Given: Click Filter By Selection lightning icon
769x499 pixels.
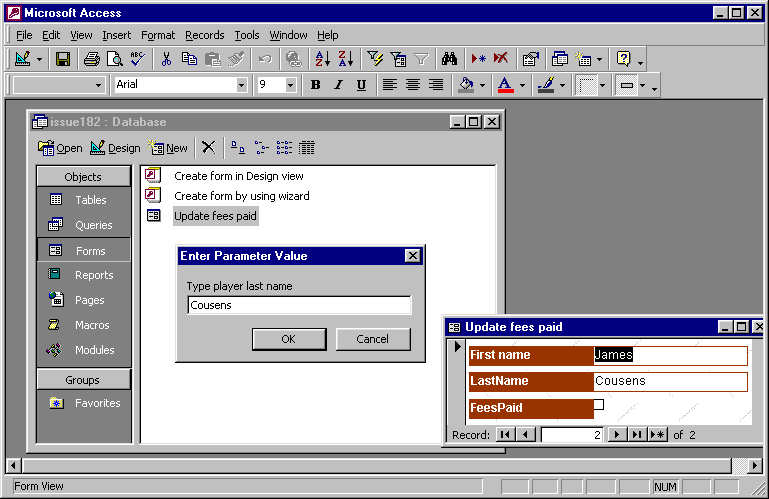Looking at the screenshot, I should pyautogui.click(x=375, y=59).
